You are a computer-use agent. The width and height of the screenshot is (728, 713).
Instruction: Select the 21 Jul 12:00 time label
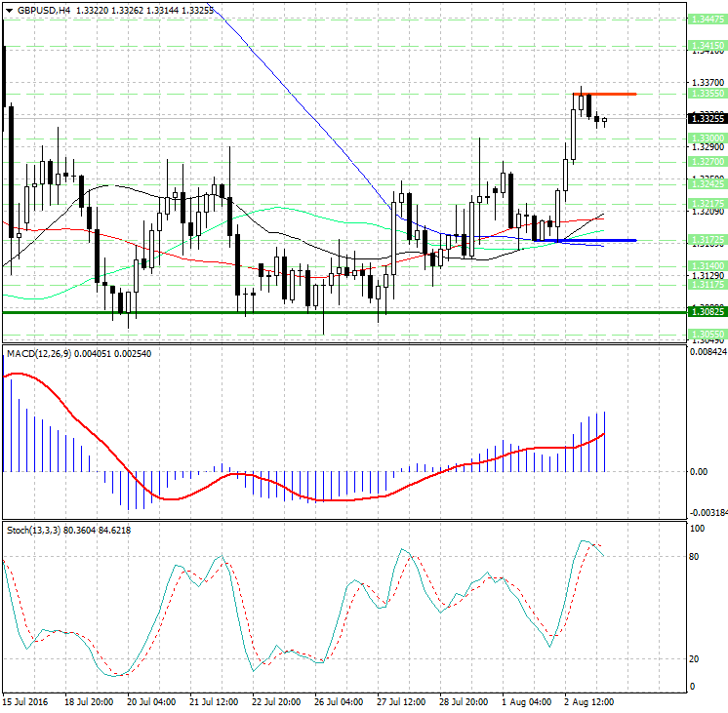216,701
